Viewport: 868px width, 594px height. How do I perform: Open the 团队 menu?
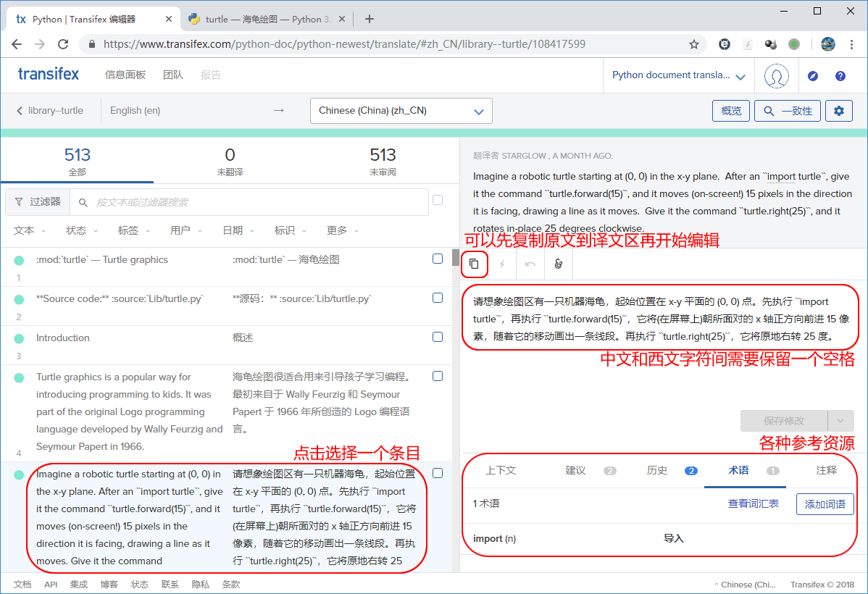point(172,75)
